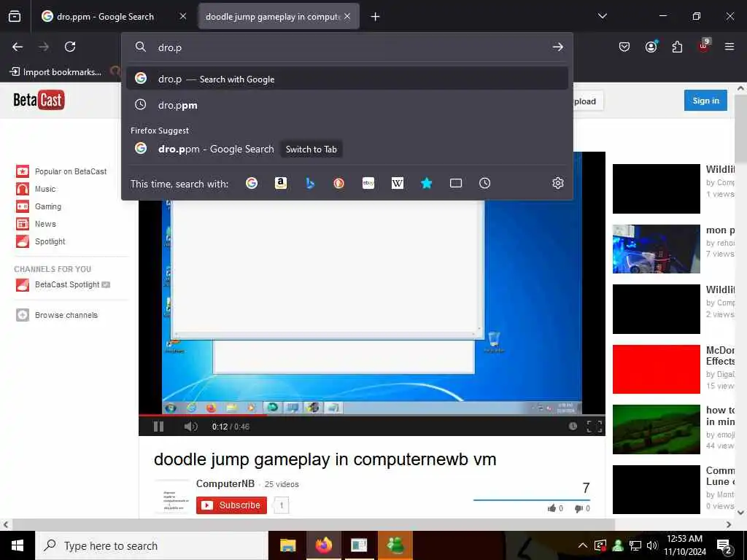Toggle fullscreen on the video player
Viewport: 747px width, 560px height.
pyautogui.click(x=594, y=427)
